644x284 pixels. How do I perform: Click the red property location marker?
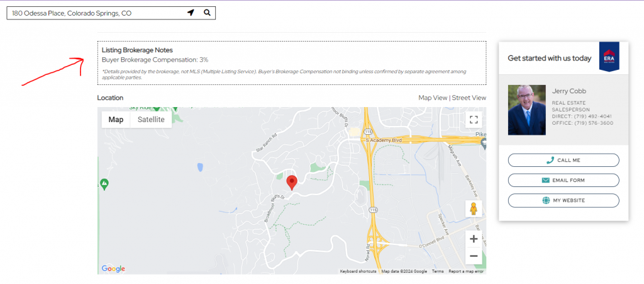(x=292, y=183)
